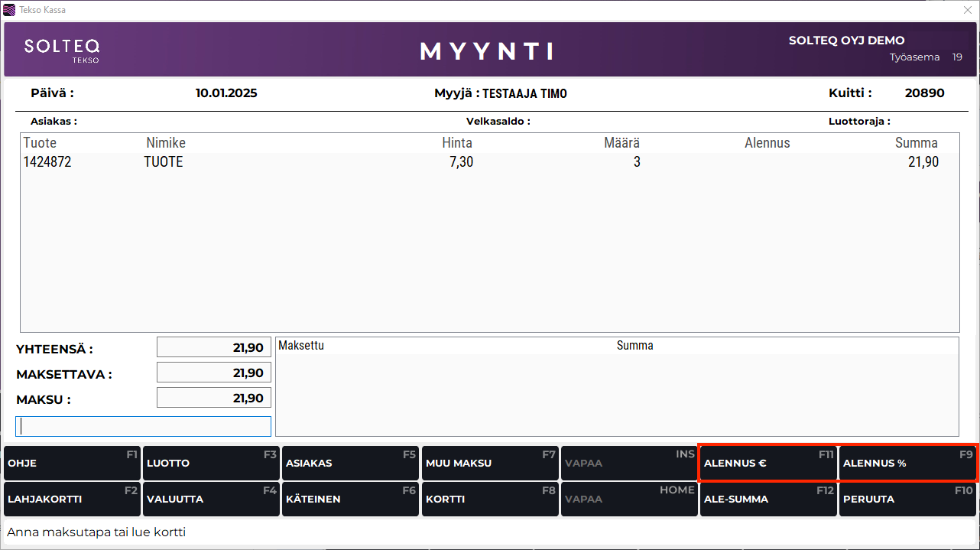Click the Nimike column header
The width and height of the screenshot is (980, 550).
coord(166,143)
